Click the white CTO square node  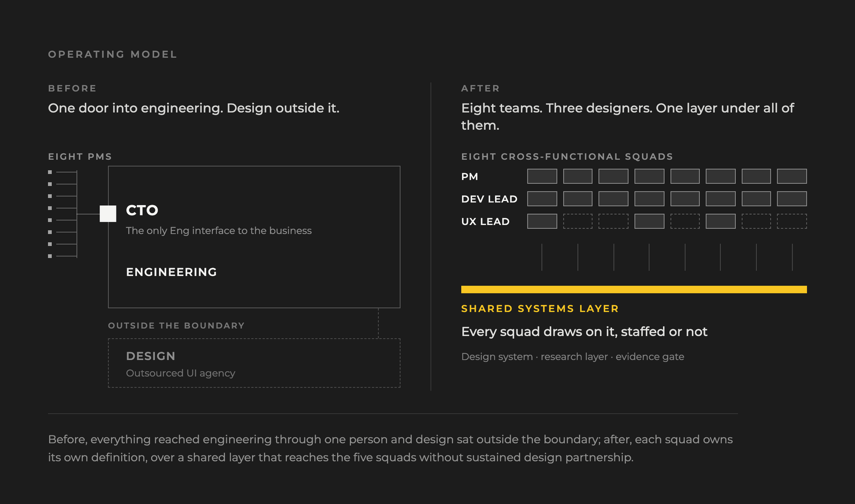tap(108, 214)
